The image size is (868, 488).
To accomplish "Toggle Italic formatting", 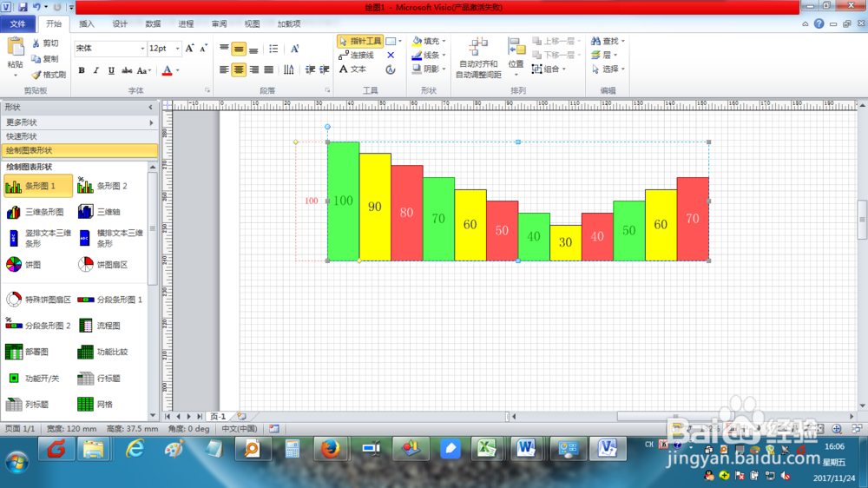I will click(95, 70).
